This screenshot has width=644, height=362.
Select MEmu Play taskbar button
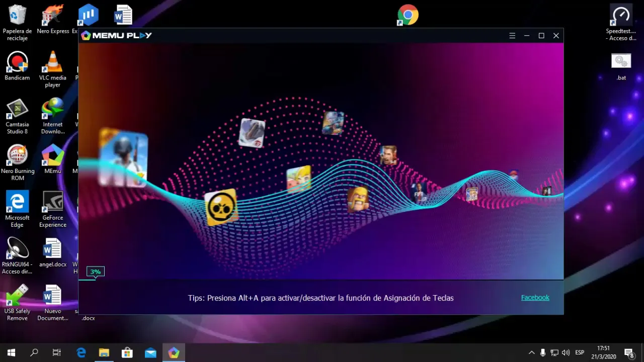[x=174, y=353]
